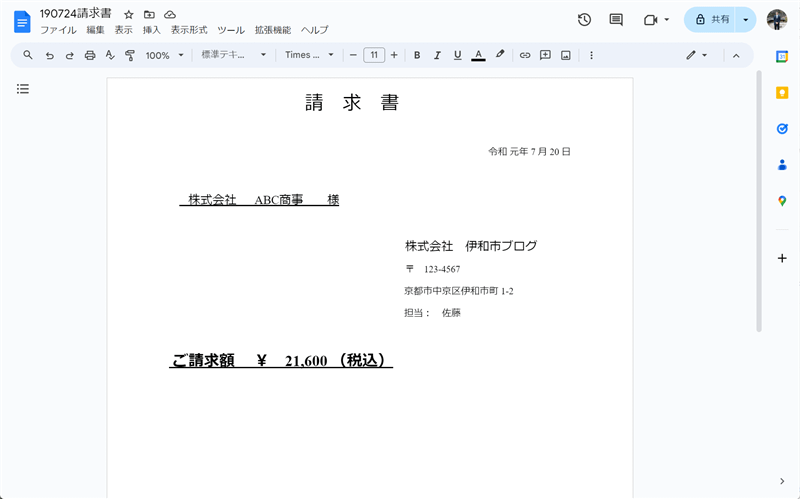Viewport: 800px width, 499px height.
Task: Hide the side panel with chevron
Action: pos(782,481)
